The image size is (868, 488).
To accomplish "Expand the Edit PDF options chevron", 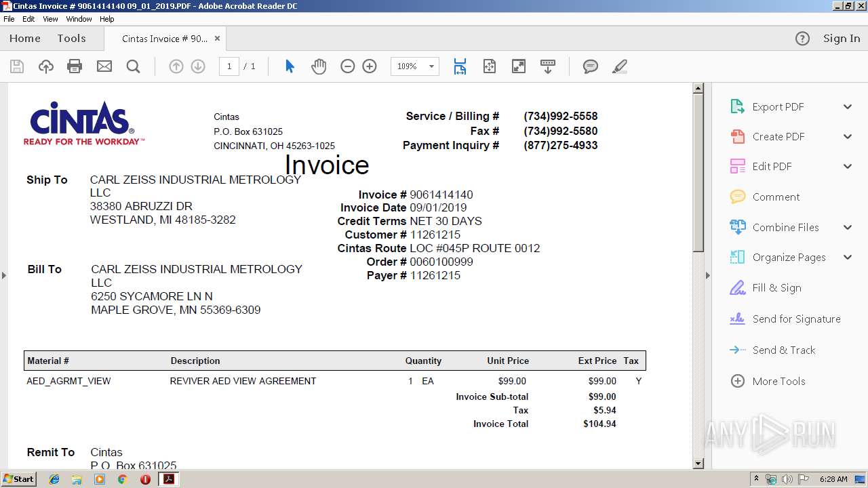I will (x=848, y=167).
